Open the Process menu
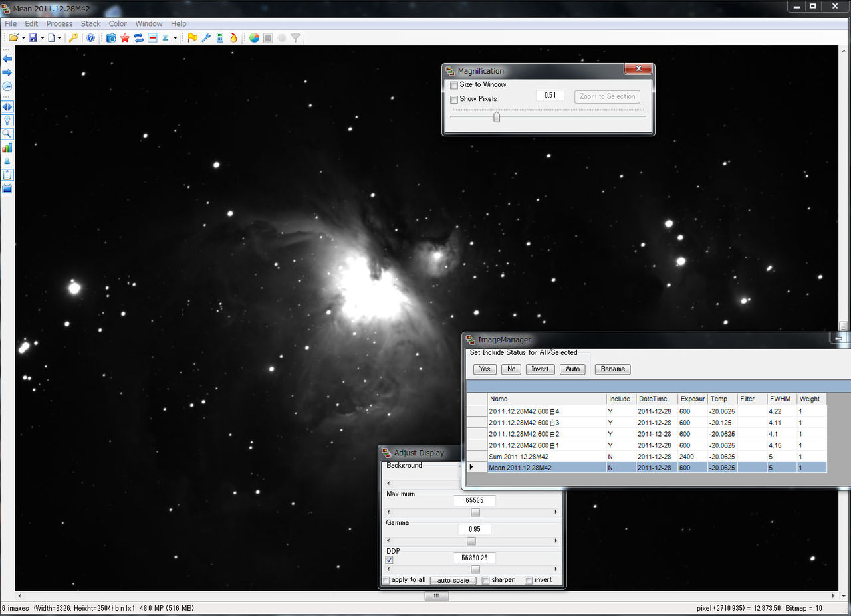The image size is (851, 616). [59, 23]
